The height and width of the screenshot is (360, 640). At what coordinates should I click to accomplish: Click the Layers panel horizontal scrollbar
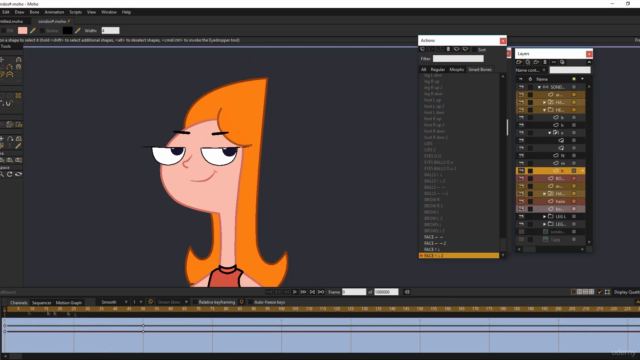point(551,249)
